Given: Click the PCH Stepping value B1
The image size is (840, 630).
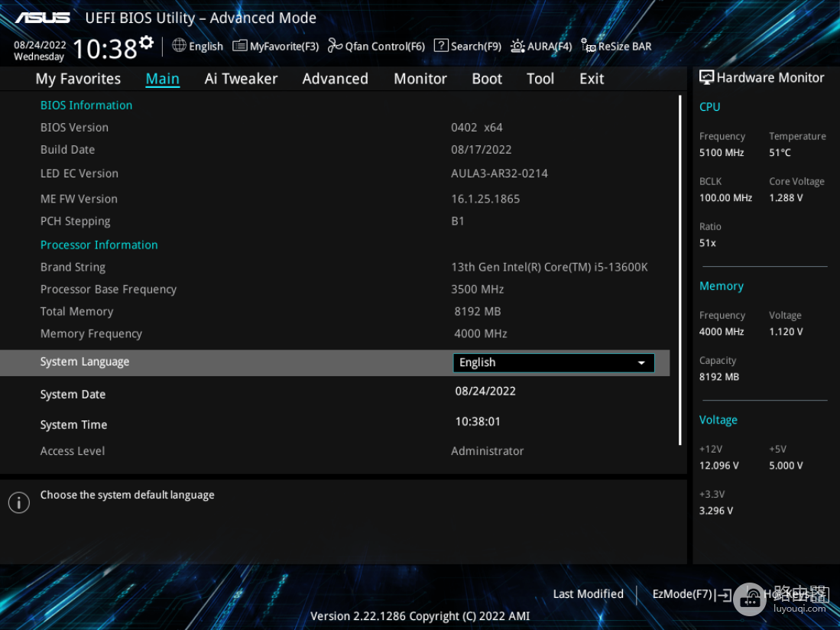Looking at the screenshot, I should (x=458, y=221).
